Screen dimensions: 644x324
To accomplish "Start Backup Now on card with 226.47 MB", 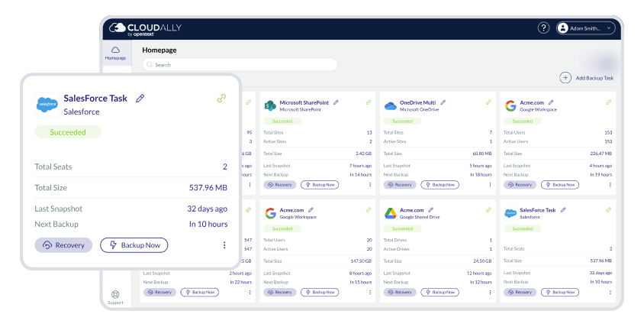I will coord(560,185).
